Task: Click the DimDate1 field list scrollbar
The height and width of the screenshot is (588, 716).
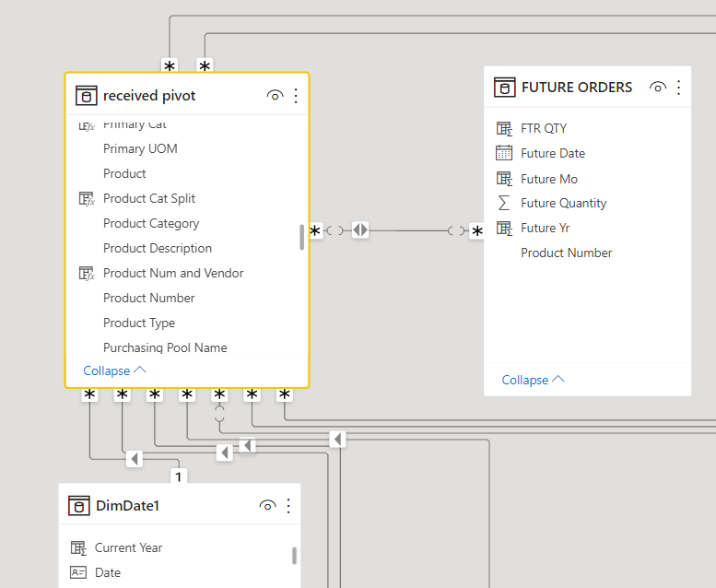Action: coord(295,556)
